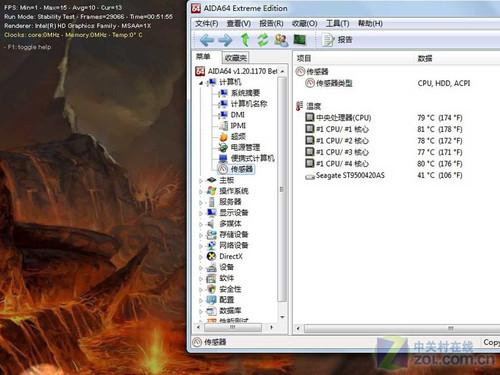This screenshot has width=500, height=375.
Task: Click the DirectX yellow X icon
Action: 212,256
